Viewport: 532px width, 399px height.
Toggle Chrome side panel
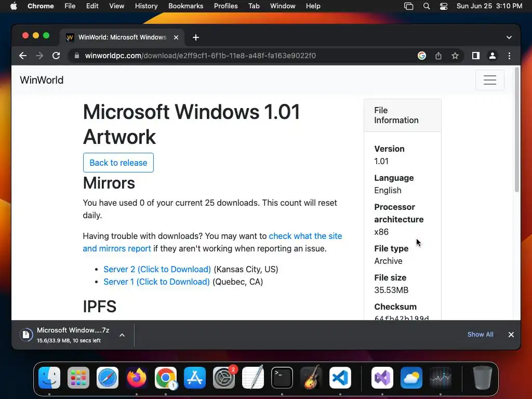[476, 56]
